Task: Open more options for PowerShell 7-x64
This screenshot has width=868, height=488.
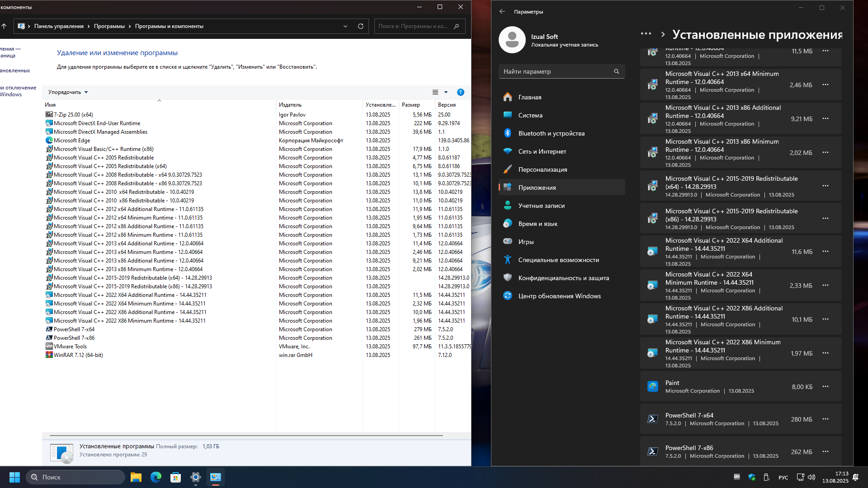Action: 826,419
